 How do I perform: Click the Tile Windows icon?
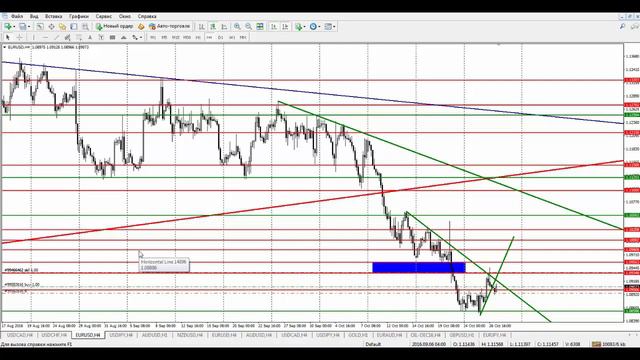(260, 27)
